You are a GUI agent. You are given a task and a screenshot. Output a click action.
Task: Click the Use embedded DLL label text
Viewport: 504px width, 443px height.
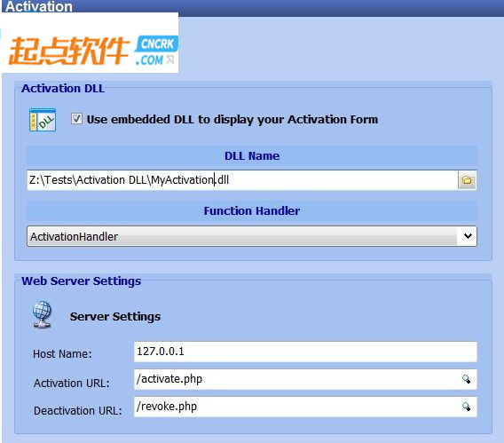pyautogui.click(x=232, y=120)
